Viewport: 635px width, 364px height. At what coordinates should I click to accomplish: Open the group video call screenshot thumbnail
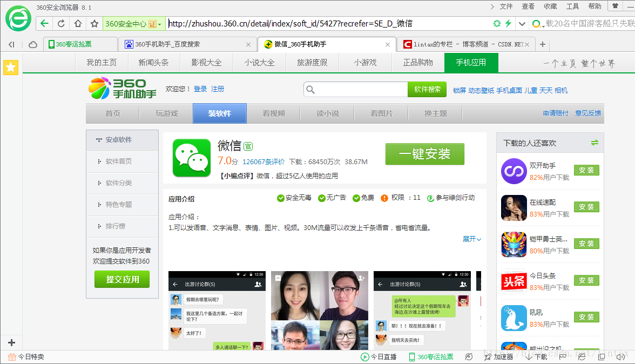(x=320, y=311)
